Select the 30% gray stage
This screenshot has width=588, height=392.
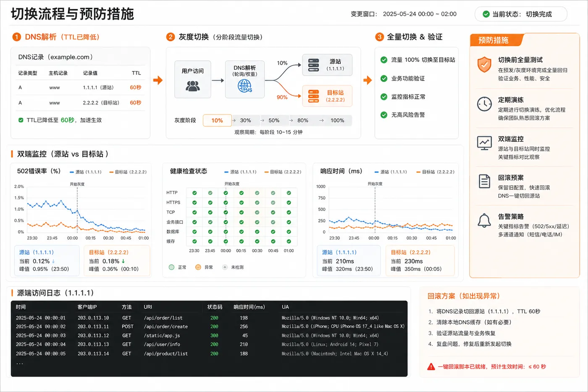[246, 121]
